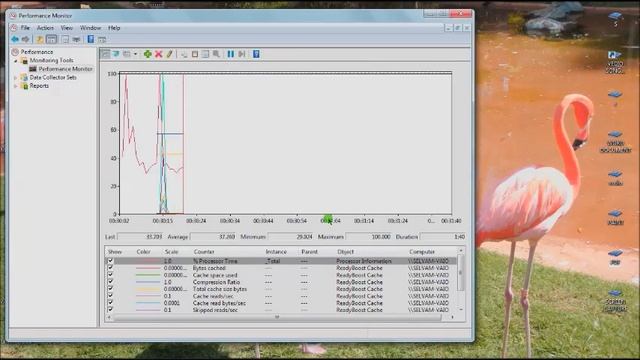
Task: Click the Average value field
Action: pyautogui.click(x=213, y=237)
